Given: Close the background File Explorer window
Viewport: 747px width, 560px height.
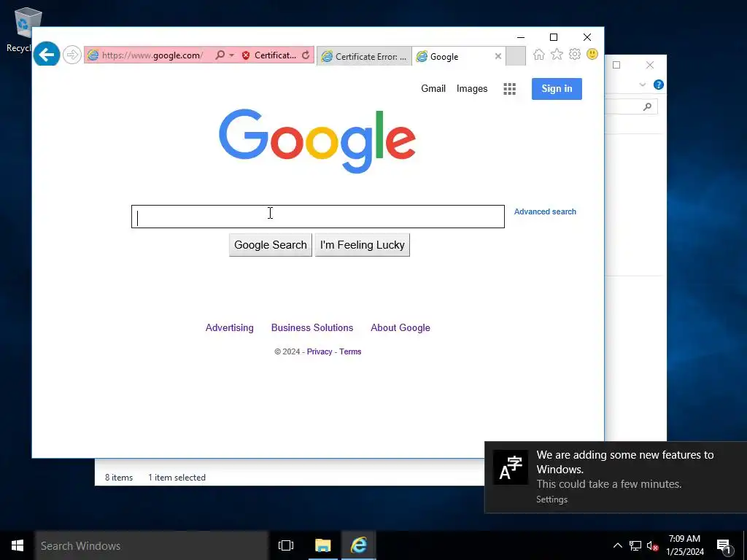Looking at the screenshot, I should [x=650, y=65].
